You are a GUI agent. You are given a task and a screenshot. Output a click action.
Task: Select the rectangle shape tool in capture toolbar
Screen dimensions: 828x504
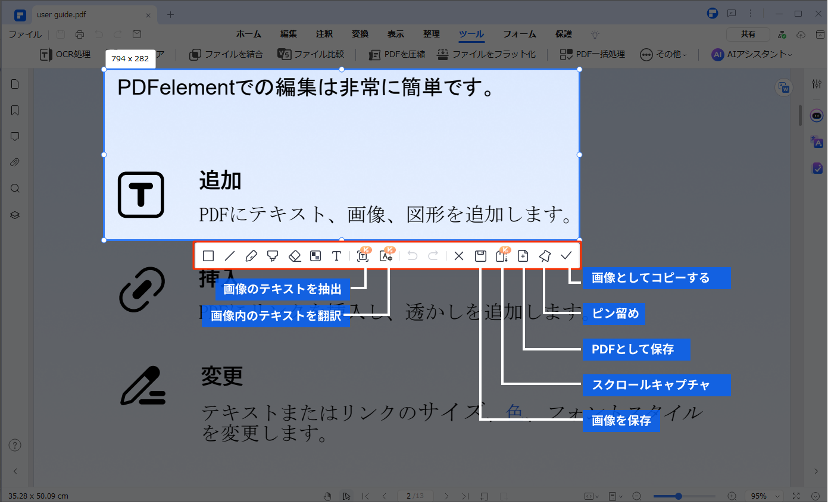[x=208, y=256]
